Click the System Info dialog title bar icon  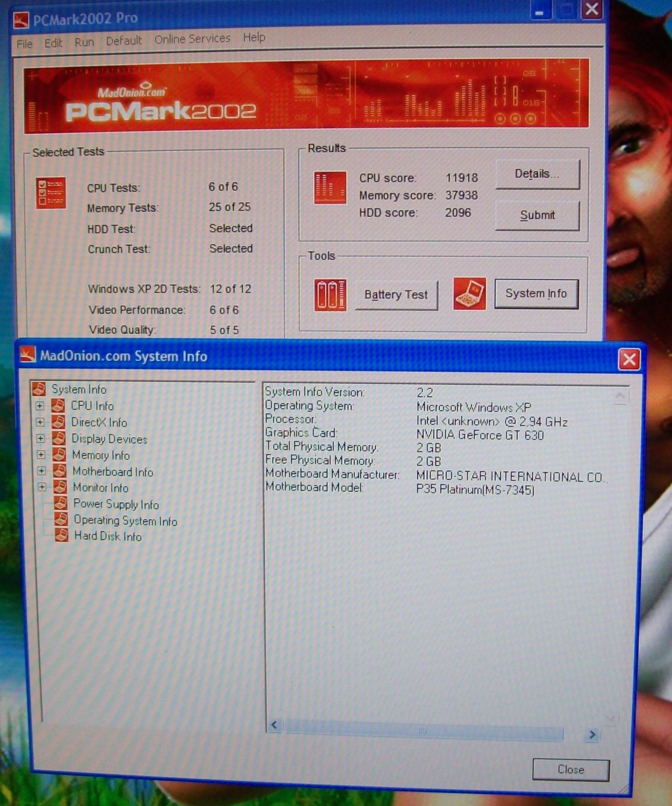click(x=28, y=354)
